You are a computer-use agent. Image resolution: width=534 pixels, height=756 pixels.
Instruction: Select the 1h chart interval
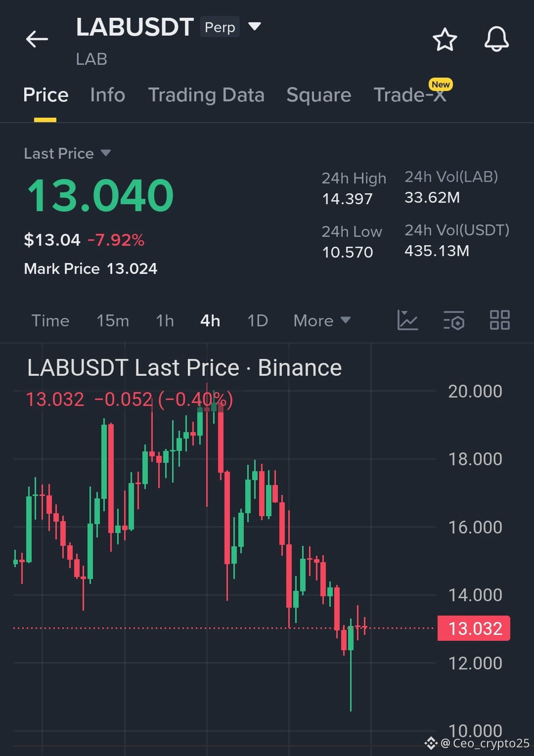(165, 320)
